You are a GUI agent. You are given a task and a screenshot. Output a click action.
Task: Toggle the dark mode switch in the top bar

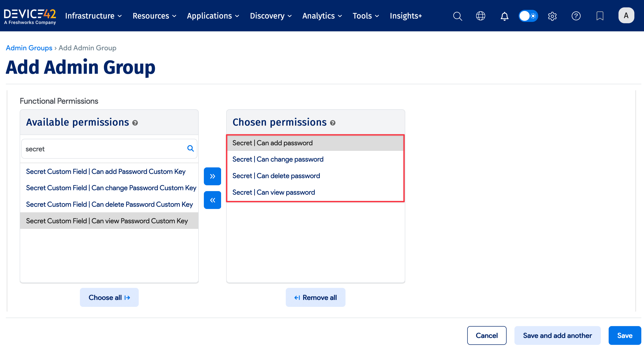(528, 16)
